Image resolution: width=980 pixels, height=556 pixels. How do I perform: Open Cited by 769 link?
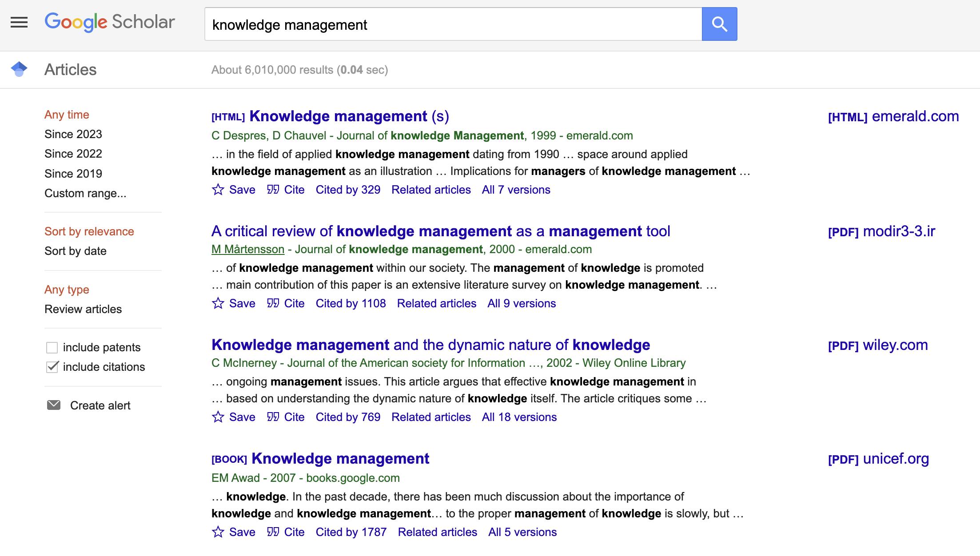[348, 417]
